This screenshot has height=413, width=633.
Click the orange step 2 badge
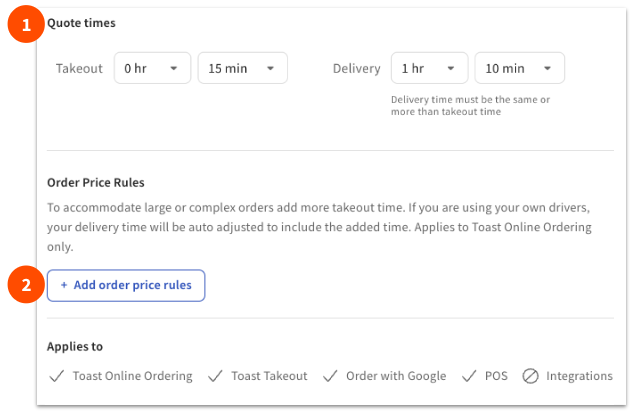click(25, 285)
